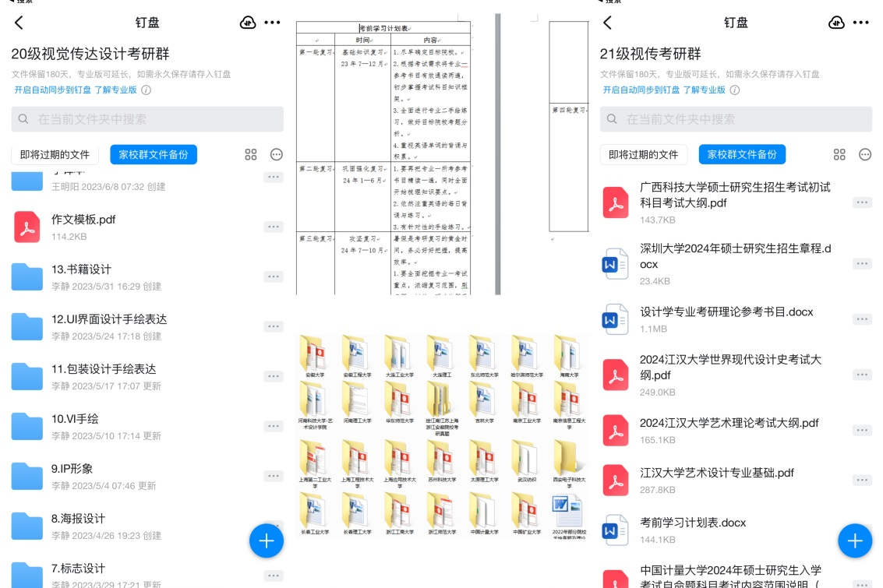Viewport: 883px width, 588px height.
Task: Tap the 了解专业版 link under 21级视传考研群
Action: point(705,90)
